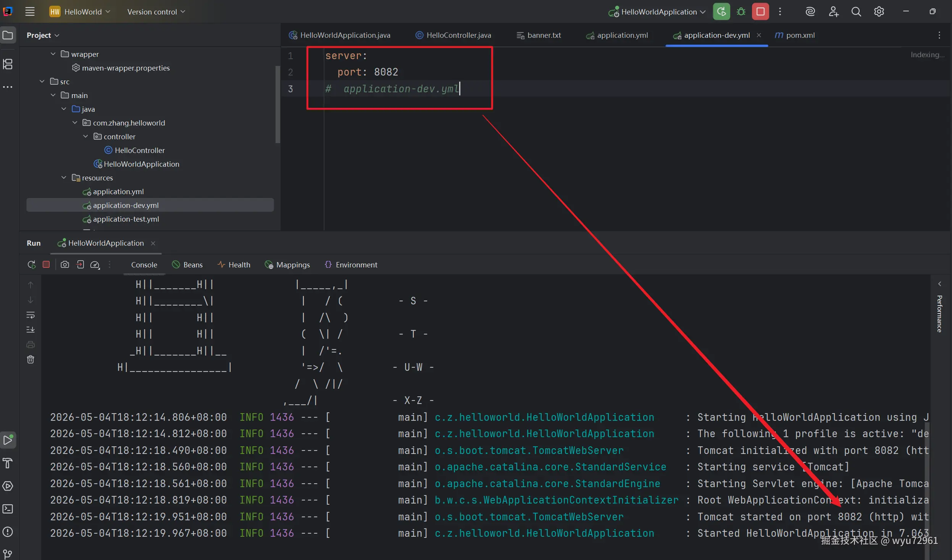
Task: Close the HelloWorldApplication run tab
Action: (153, 243)
